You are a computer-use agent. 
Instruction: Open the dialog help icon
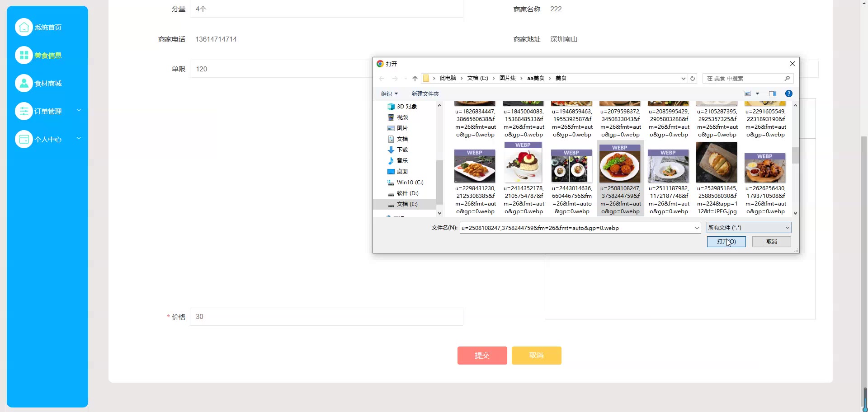(x=789, y=94)
